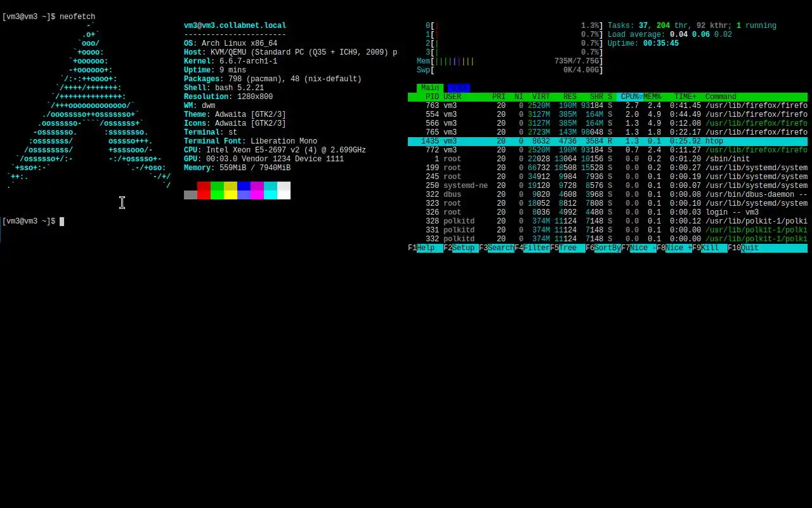Select process row with PID 772
The height and width of the screenshot is (508, 812).
(608, 150)
